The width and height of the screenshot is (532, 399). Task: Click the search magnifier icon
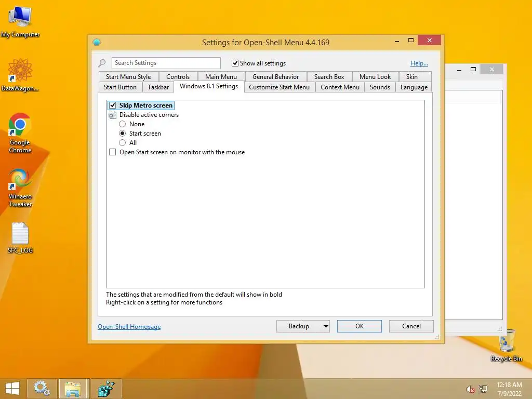point(102,63)
